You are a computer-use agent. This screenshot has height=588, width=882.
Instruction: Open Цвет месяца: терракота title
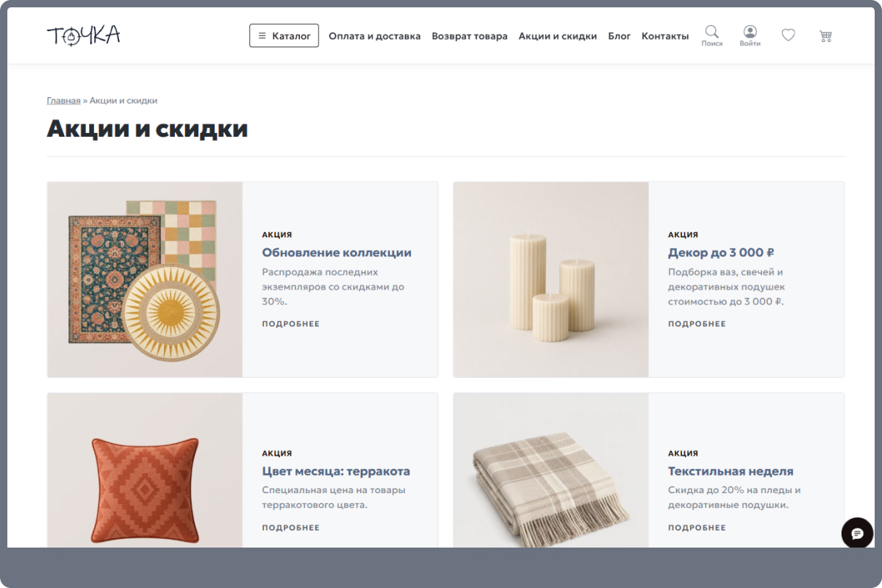(x=336, y=471)
